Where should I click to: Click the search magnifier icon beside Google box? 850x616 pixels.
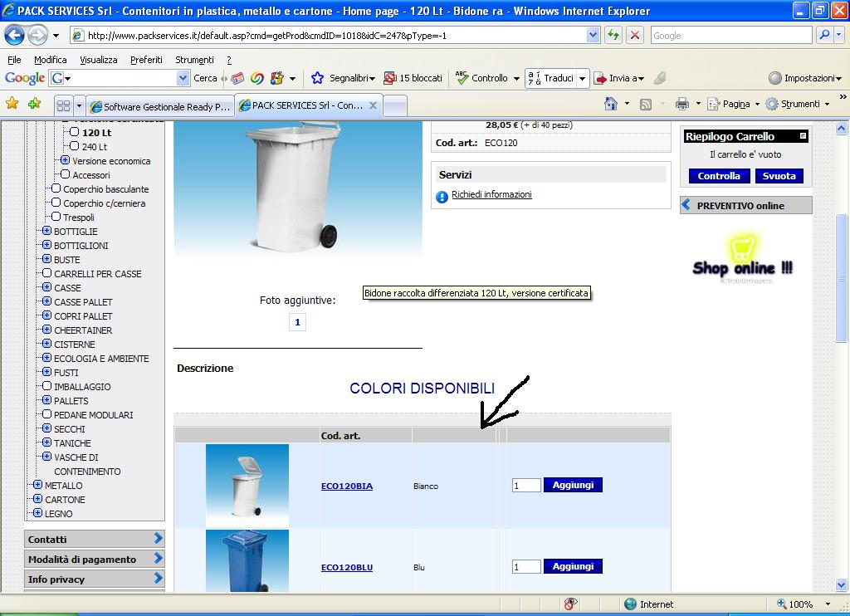(824, 35)
